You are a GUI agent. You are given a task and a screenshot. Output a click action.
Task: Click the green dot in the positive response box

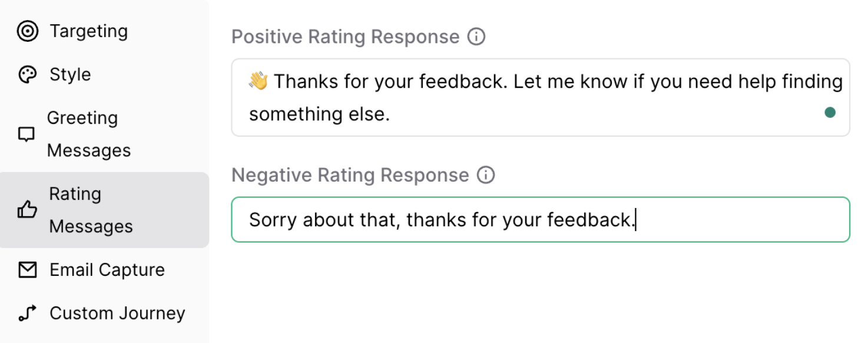pyautogui.click(x=830, y=113)
